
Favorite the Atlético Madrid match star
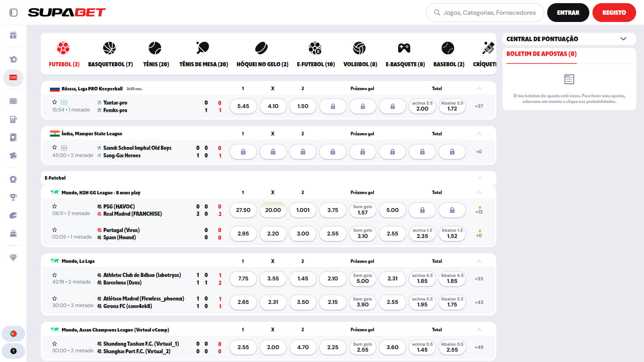[x=54, y=299]
